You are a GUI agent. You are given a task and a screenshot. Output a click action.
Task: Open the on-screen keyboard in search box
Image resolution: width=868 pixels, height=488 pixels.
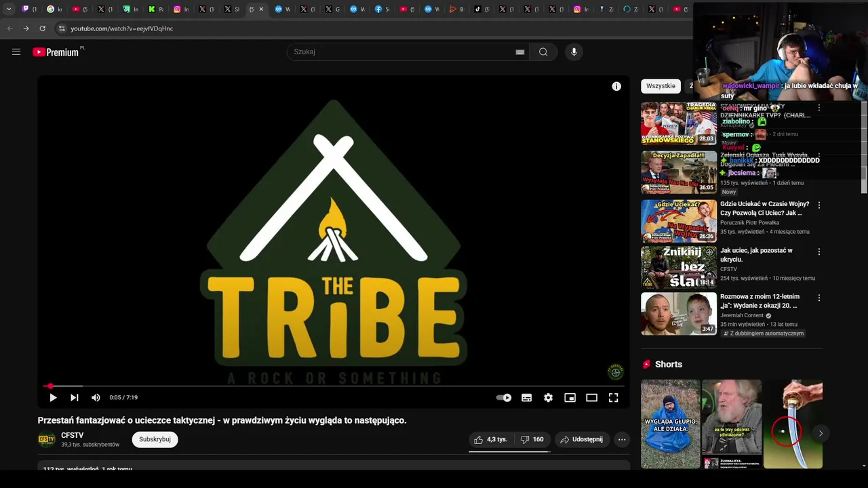519,52
